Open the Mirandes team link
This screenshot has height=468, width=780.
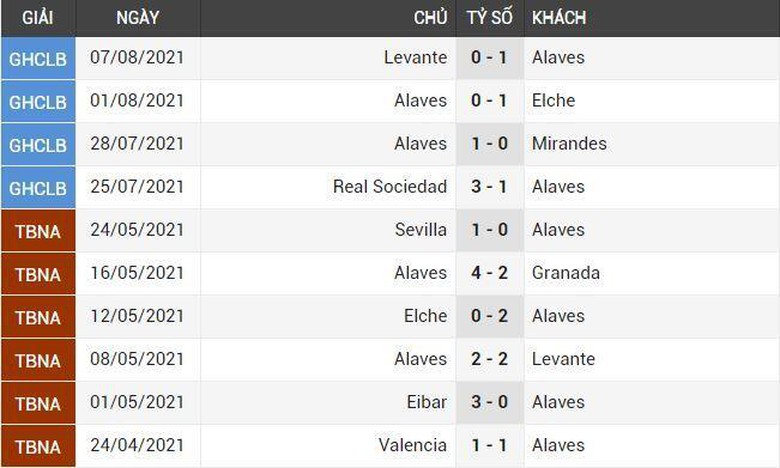click(x=569, y=144)
